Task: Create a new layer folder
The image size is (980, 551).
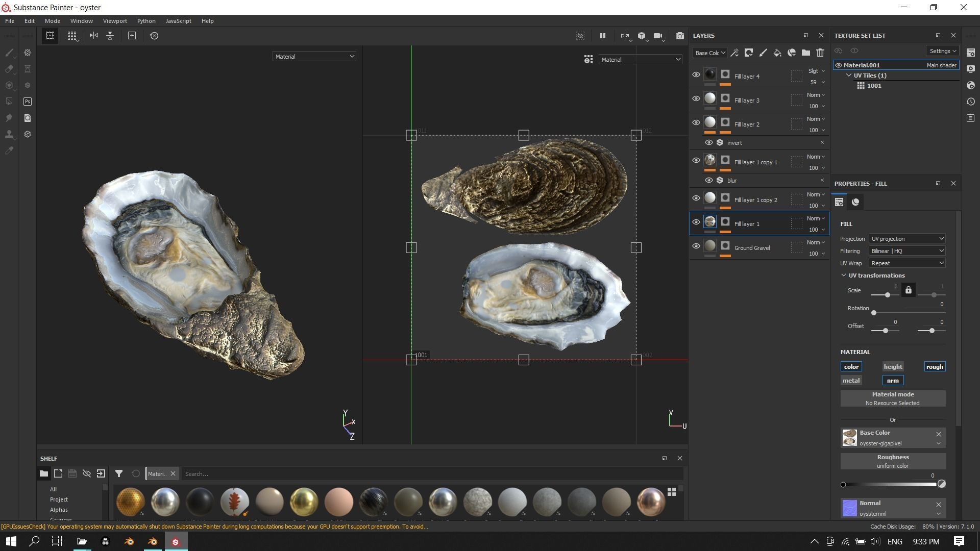Action: [806, 53]
